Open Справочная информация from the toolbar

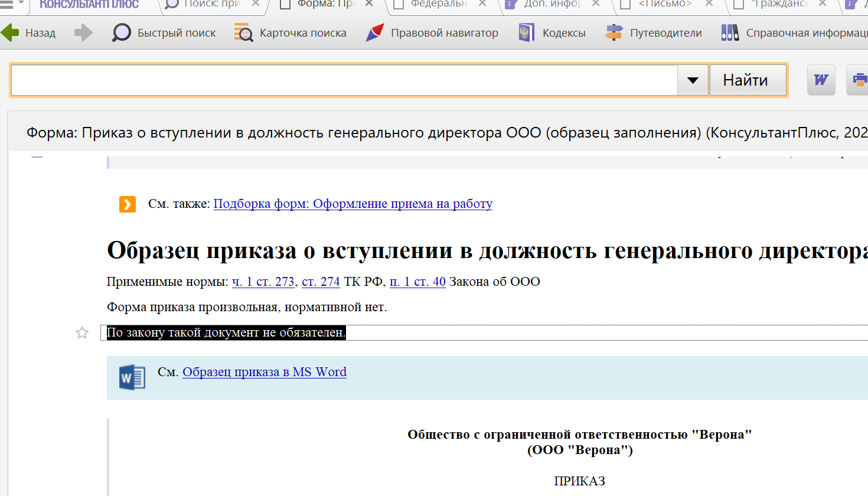pos(794,32)
